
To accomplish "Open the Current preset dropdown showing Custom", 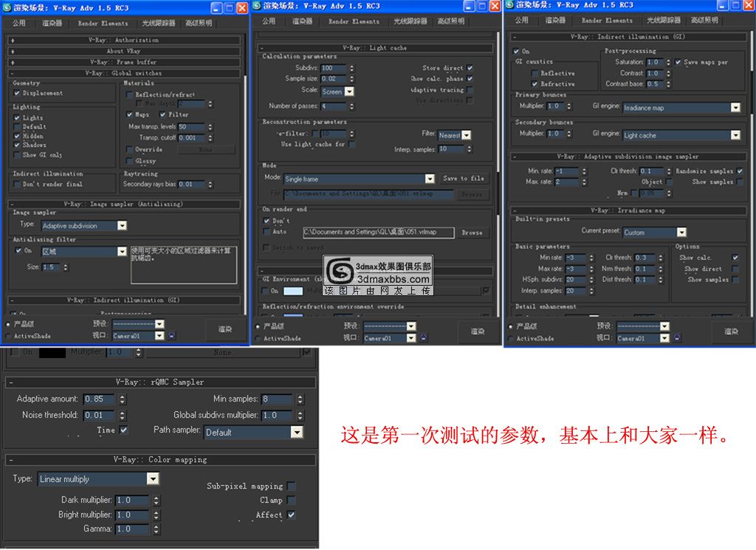I will click(654, 233).
